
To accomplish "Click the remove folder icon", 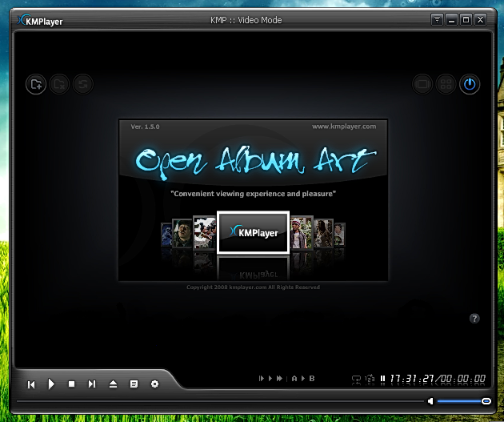I will click(59, 84).
